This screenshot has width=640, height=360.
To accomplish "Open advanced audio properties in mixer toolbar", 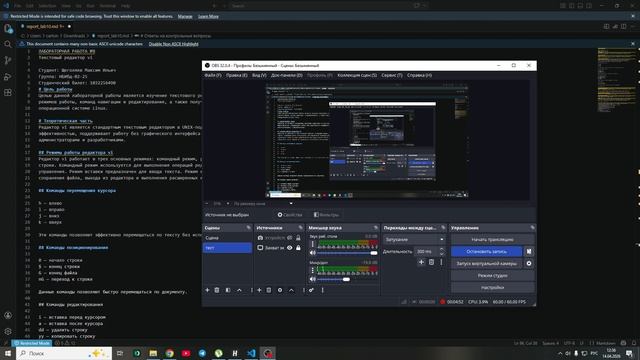I will [311, 290].
